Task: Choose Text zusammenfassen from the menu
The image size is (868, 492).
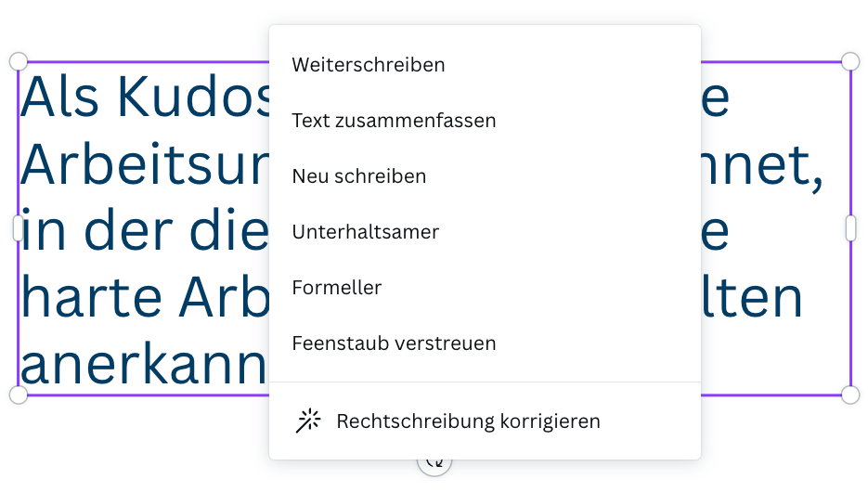Action: 394,121
